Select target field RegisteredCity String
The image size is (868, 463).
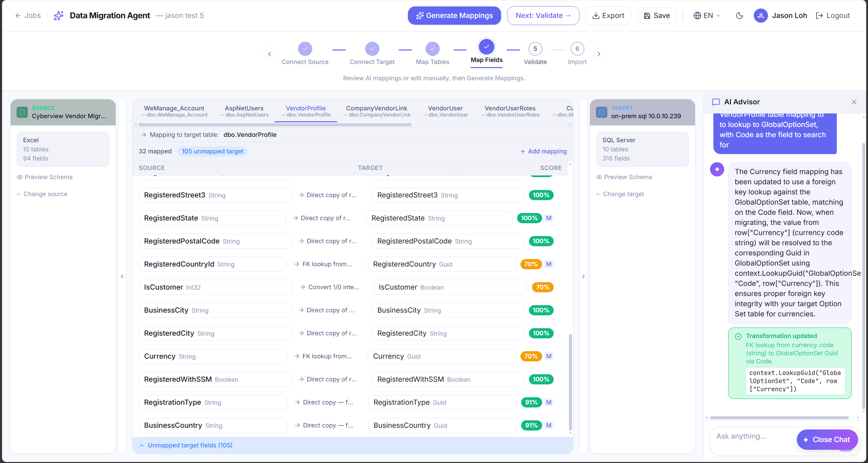[448, 333]
